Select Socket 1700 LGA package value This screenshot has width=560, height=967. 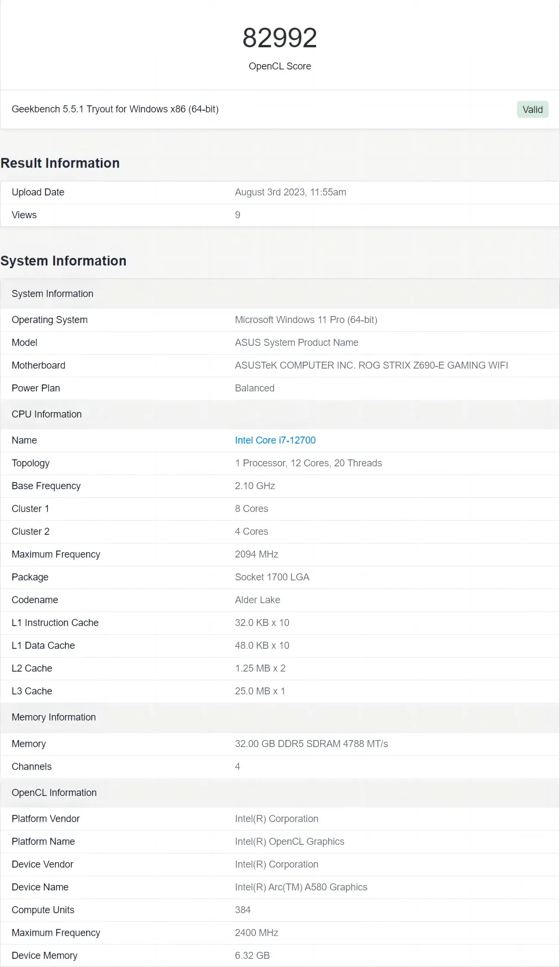click(272, 577)
